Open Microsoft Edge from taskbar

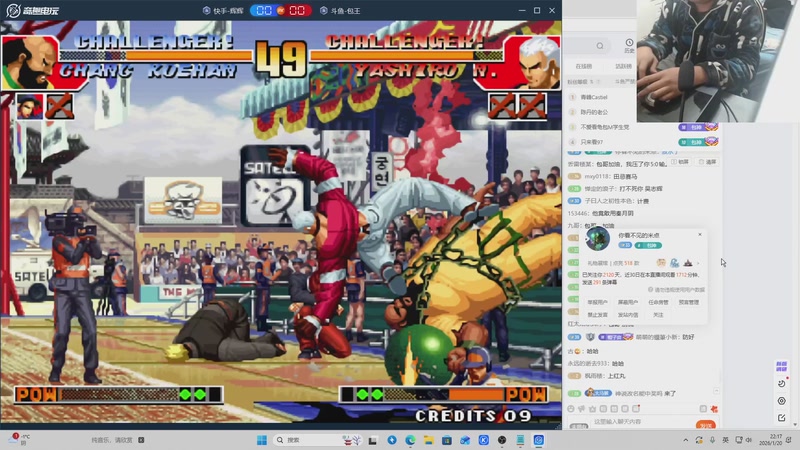(x=410, y=440)
